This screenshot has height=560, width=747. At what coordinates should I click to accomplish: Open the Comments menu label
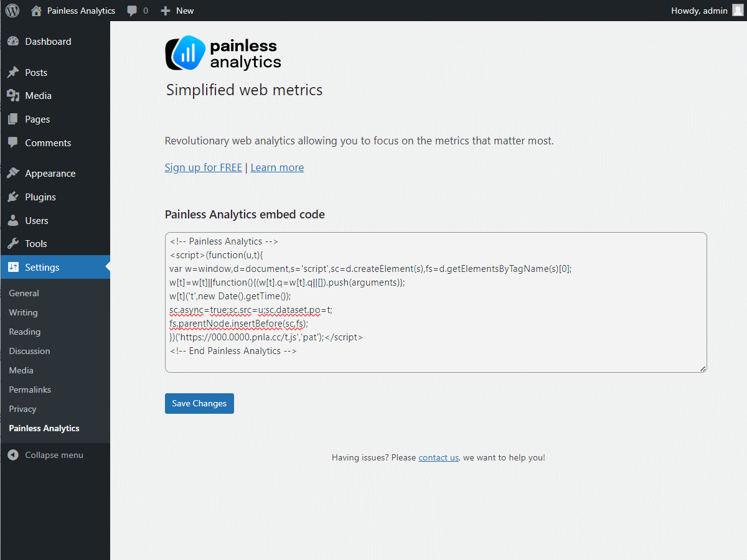48,143
